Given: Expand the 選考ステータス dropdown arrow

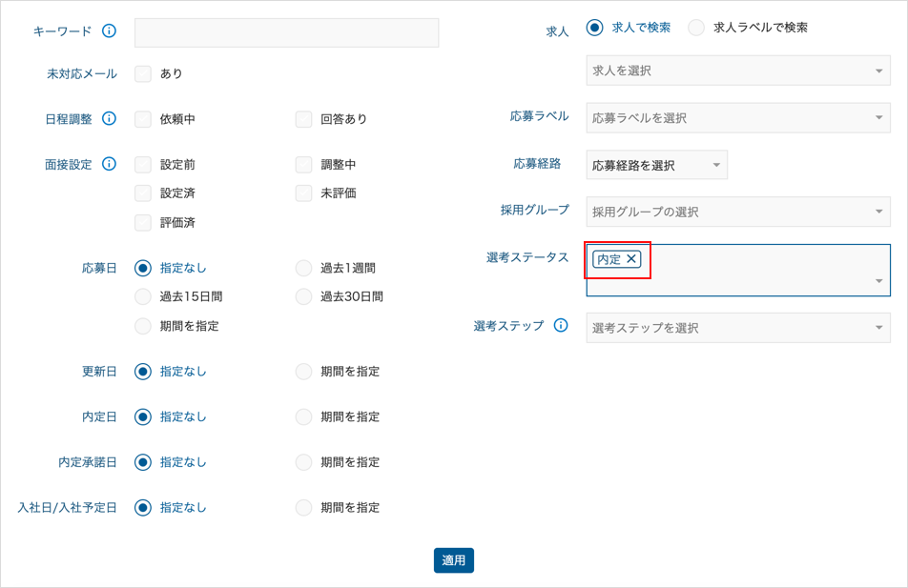Looking at the screenshot, I should (x=878, y=281).
